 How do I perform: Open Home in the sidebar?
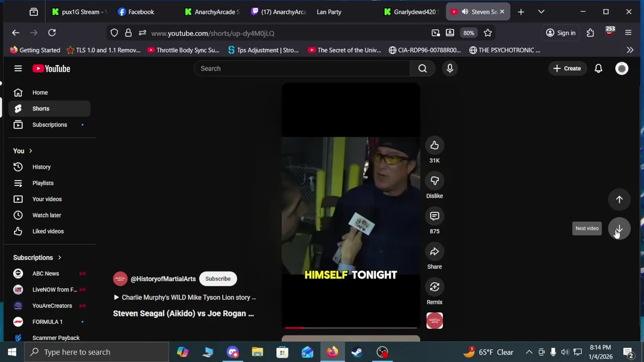click(49, 93)
